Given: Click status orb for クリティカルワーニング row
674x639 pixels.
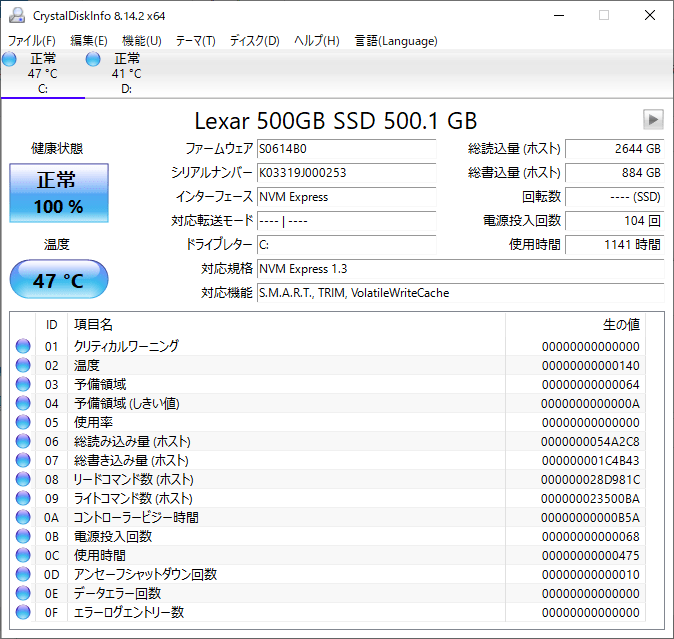Looking at the screenshot, I should click(x=23, y=346).
